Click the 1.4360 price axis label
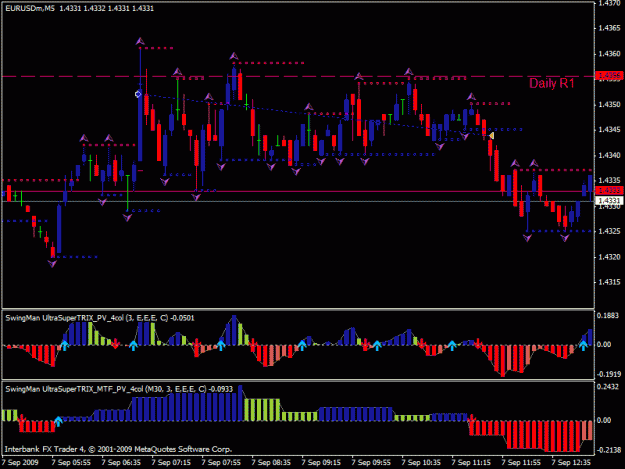 tap(609, 54)
